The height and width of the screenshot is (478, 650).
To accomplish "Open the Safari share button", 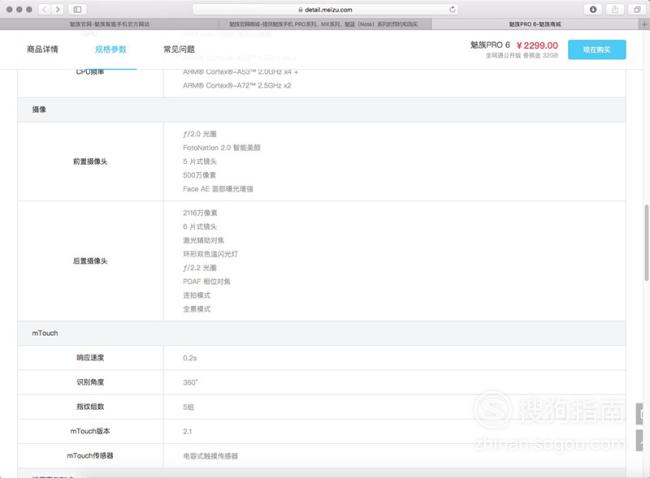I will tap(615, 10).
